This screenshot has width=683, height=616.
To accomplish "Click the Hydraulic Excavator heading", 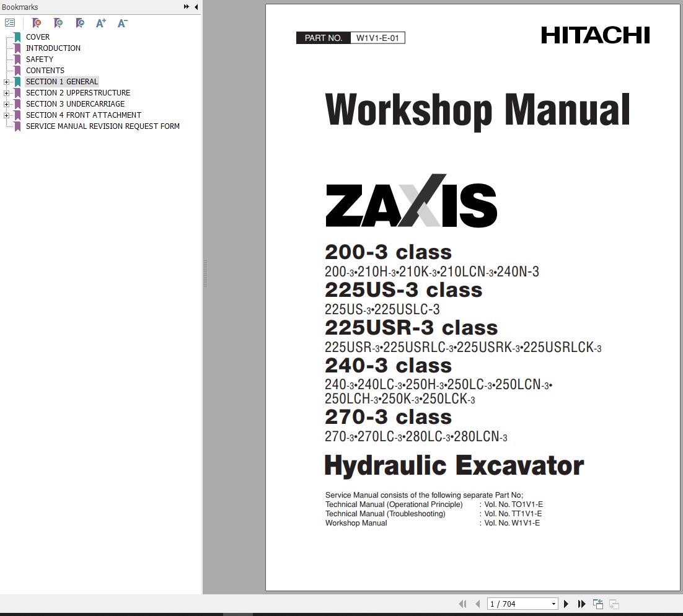I will (454, 465).
